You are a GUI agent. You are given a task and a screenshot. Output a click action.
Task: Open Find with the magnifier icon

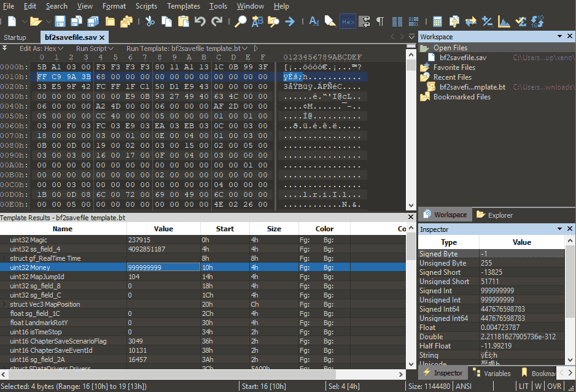[x=241, y=21]
